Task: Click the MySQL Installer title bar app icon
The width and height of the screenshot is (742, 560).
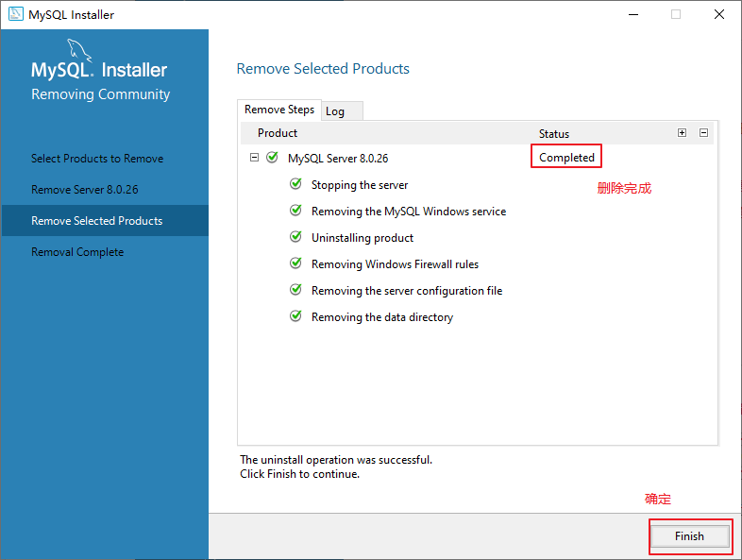Action: [16, 14]
